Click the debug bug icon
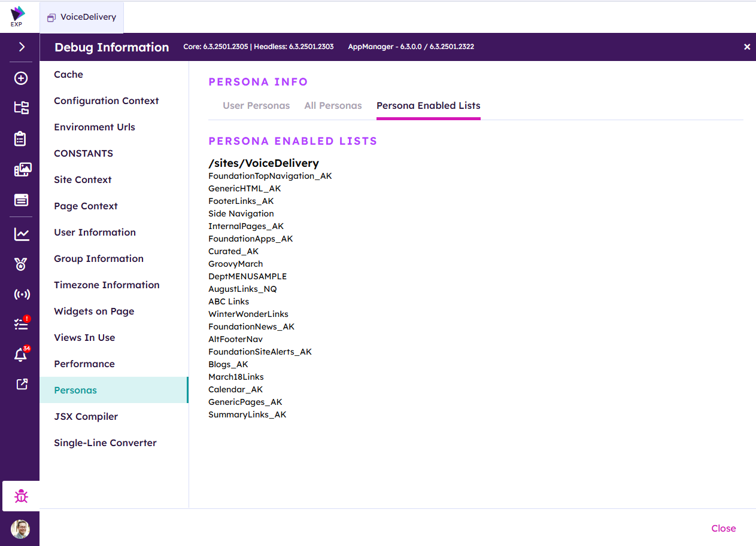This screenshot has width=756, height=546. pos(21,496)
